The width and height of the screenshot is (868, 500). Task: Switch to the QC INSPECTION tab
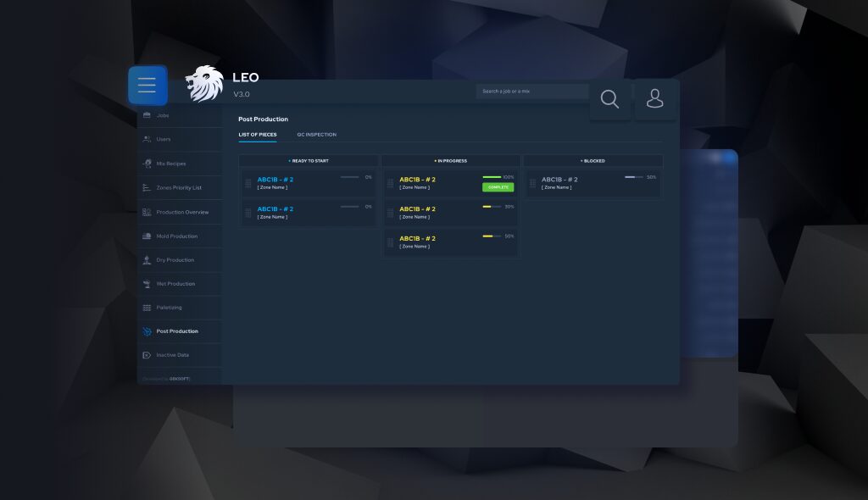coord(316,134)
